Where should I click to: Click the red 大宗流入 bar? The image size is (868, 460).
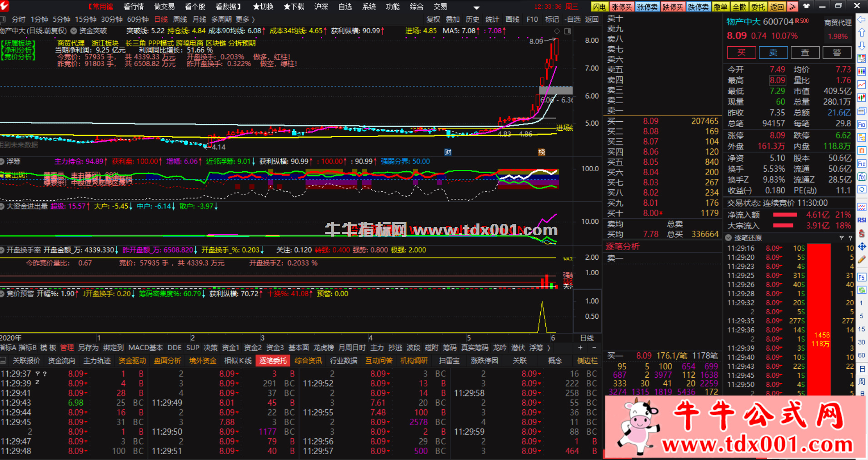pyautogui.click(x=783, y=225)
